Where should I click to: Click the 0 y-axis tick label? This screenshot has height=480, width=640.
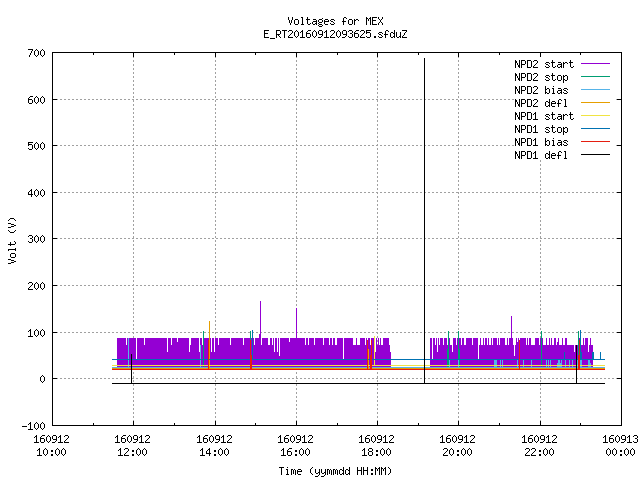(x=42, y=380)
